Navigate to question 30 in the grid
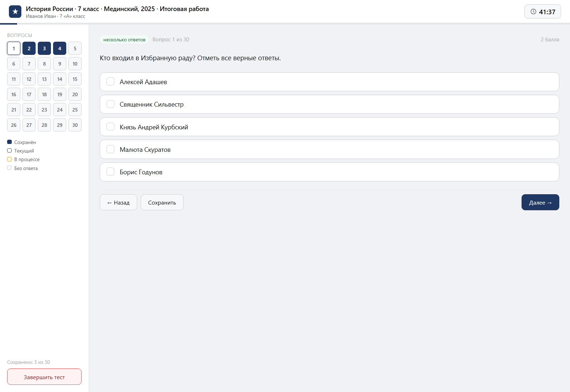This screenshot has height=392, width=570. [75, 125]
